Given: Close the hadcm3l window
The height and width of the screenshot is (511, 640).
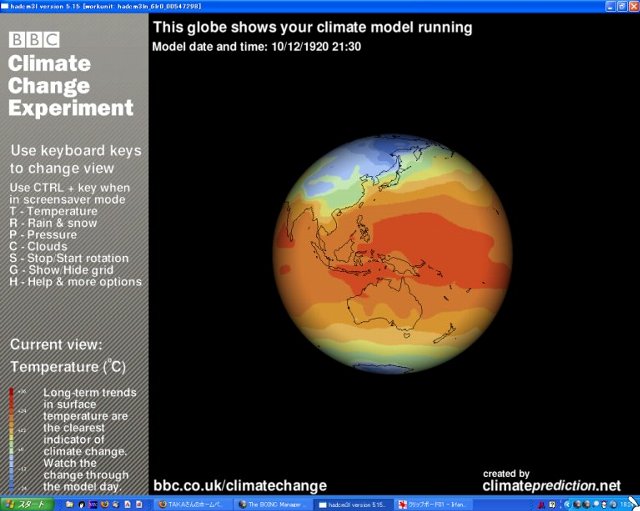Looking at the screenshot, I should [x=633, y=6].
